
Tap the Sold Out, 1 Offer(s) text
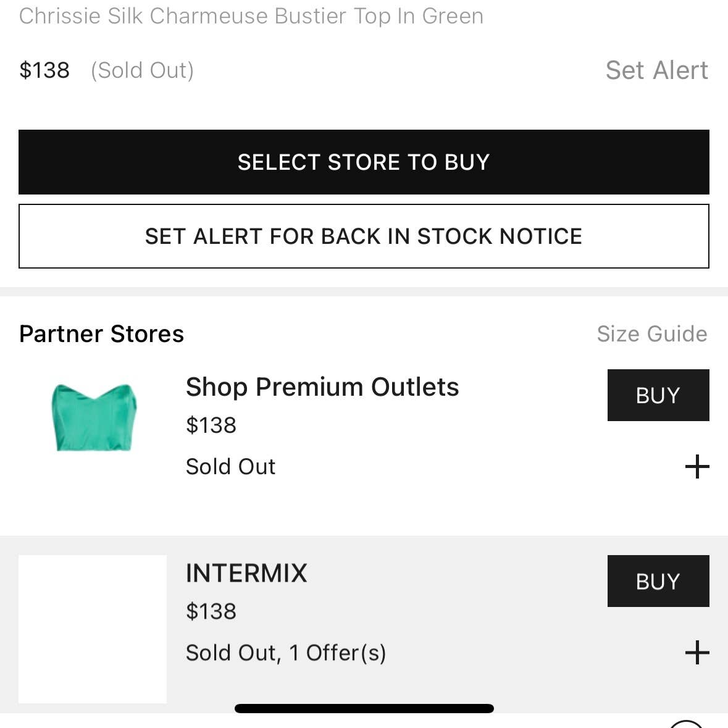click(285, 653)
